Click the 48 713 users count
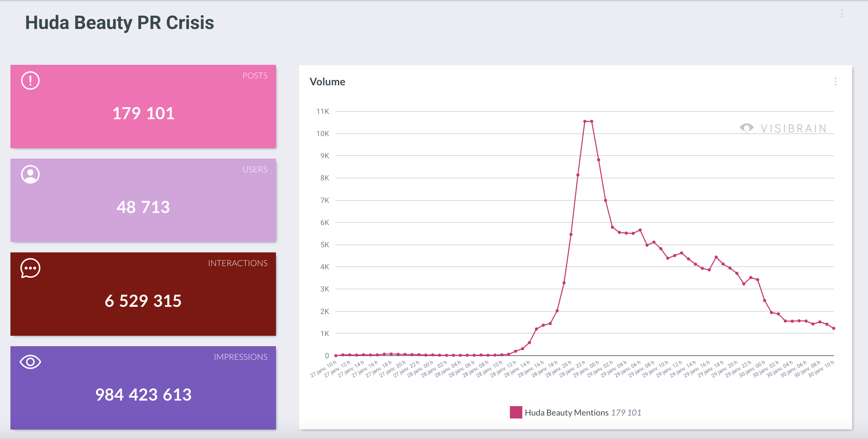The image size is (868, 439). (143, 207)
